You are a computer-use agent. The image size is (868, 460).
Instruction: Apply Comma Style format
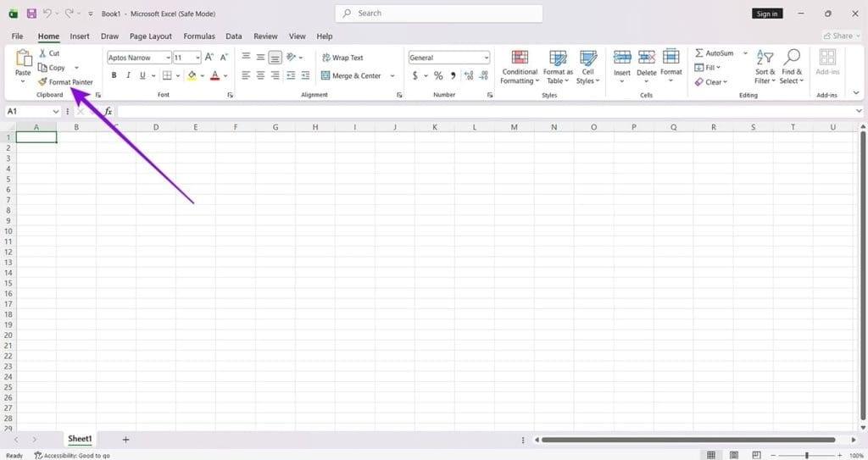tap(453, 75)
